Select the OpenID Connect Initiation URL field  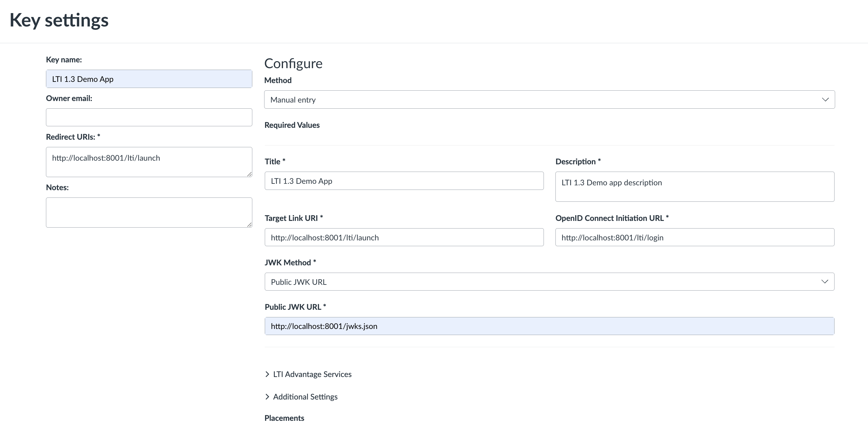[x=695, y=237]
